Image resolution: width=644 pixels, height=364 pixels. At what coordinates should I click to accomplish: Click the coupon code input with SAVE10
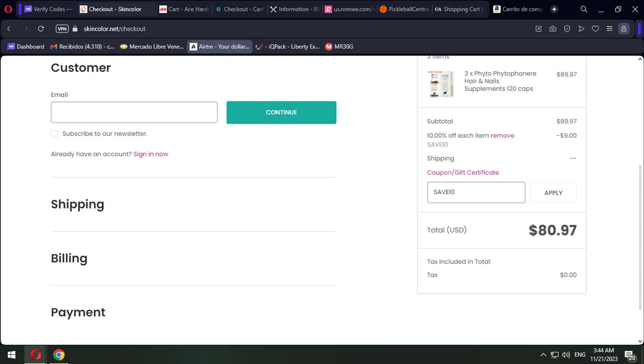click(476, 192)
